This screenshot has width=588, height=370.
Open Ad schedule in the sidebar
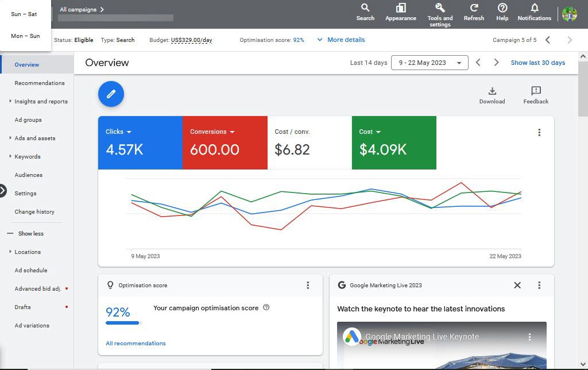(31, 270)
